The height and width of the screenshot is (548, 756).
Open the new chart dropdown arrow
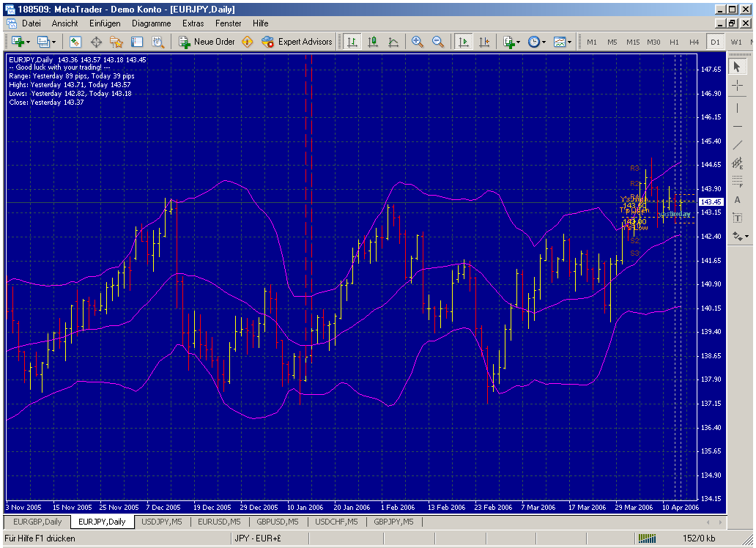[x=28, y=42]
